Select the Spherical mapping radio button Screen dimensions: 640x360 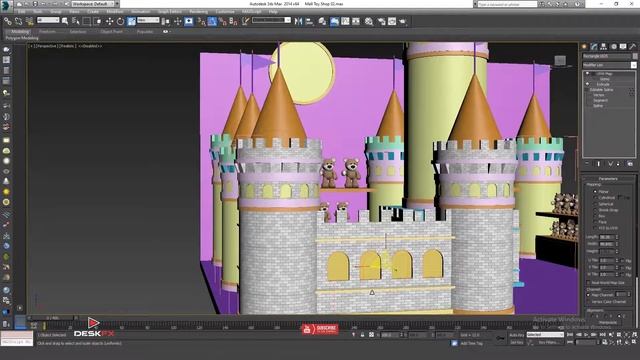click(x=595, y=203)
